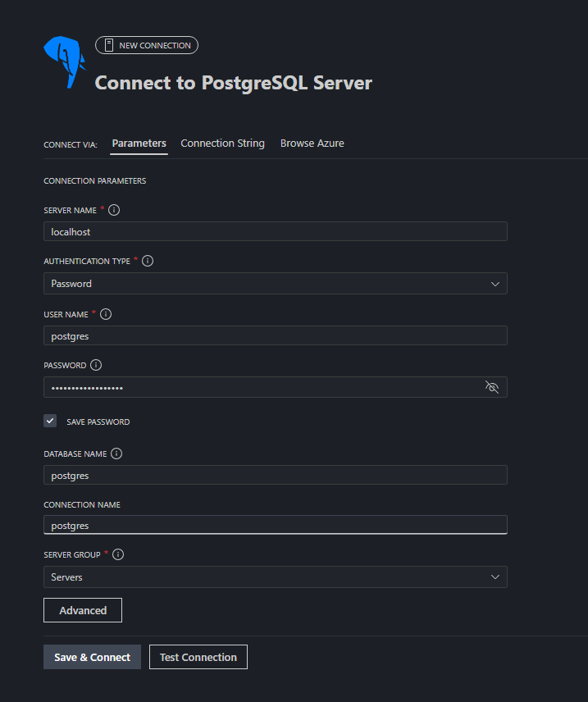The height and width of the screenshot is (702, 588).
Task: Click the Test Connection button
Action: coord(198,657)
